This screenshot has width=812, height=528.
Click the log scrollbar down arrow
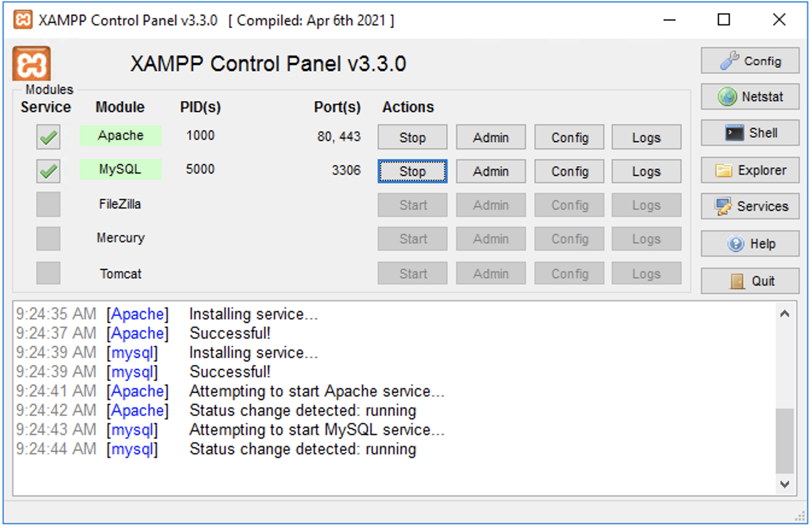785,483
